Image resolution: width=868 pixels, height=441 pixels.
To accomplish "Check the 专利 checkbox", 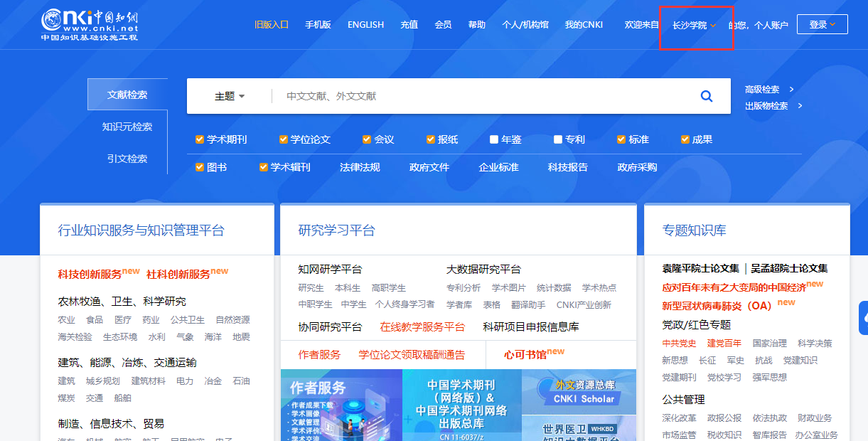I will (x=558, y=139).
